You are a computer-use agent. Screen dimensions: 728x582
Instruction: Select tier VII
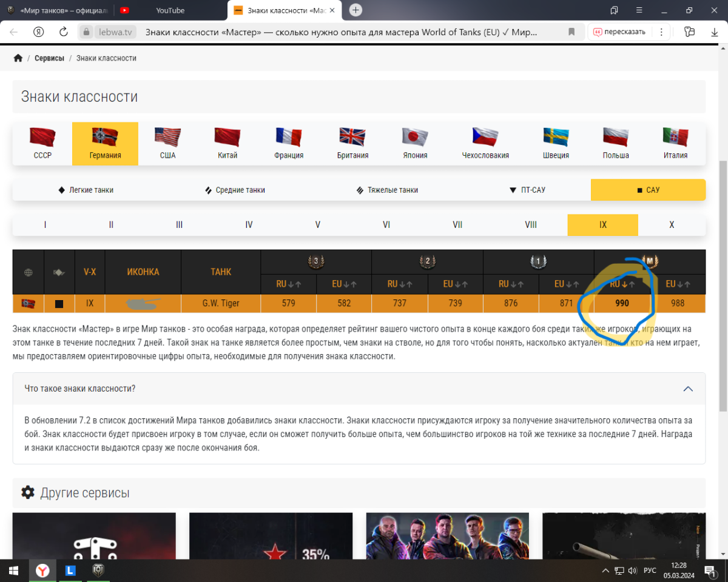[457, 224]
